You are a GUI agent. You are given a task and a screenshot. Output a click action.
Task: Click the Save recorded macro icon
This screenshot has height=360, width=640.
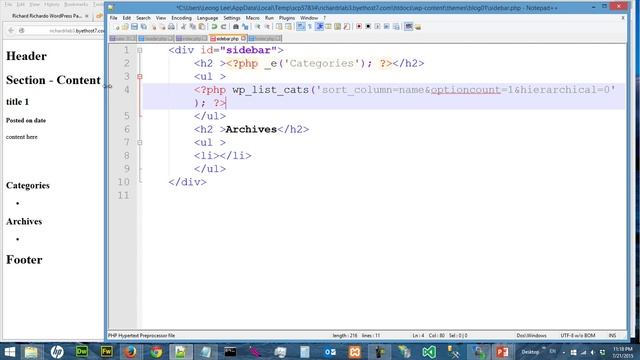(396, 27)
